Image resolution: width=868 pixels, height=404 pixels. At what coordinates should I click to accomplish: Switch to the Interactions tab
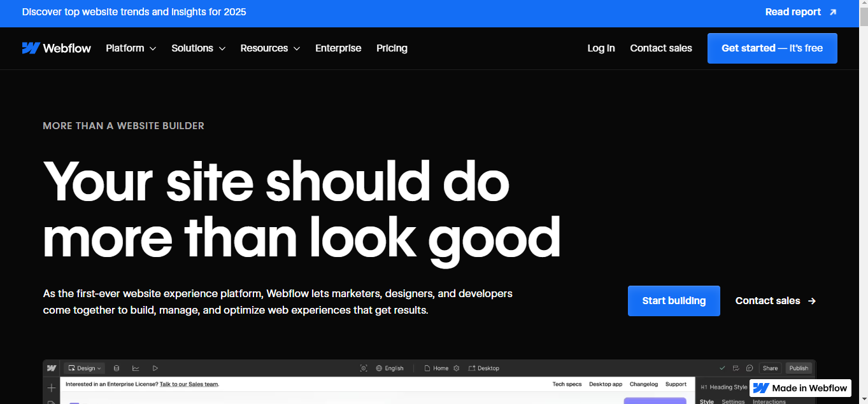[769, 401]
